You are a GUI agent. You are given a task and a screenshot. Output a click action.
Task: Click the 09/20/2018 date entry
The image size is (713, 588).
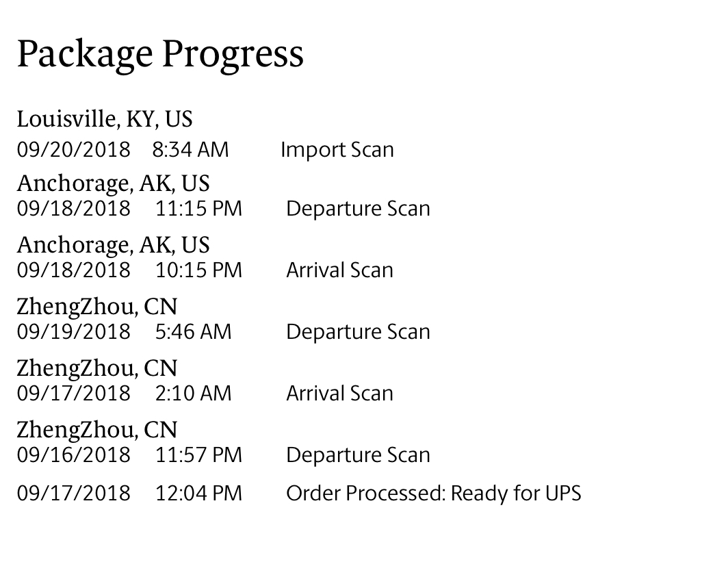[x=74, y=150]
